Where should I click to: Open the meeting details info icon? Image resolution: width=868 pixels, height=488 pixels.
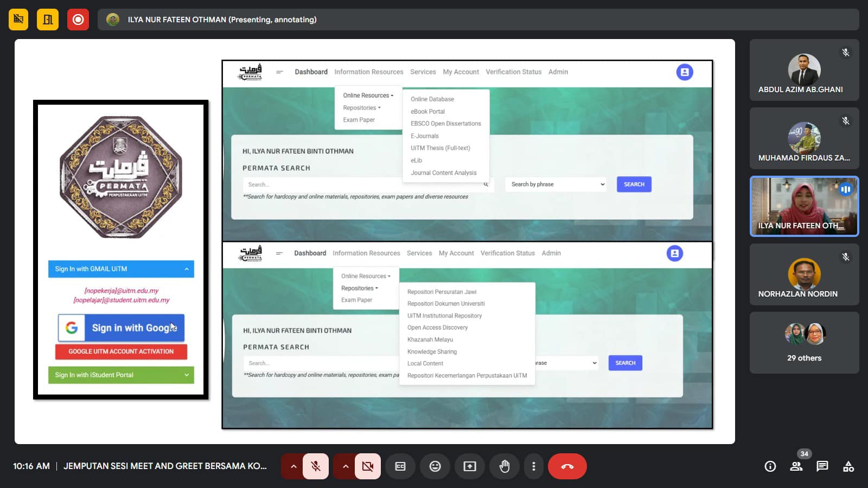click(x=770, y=466)
